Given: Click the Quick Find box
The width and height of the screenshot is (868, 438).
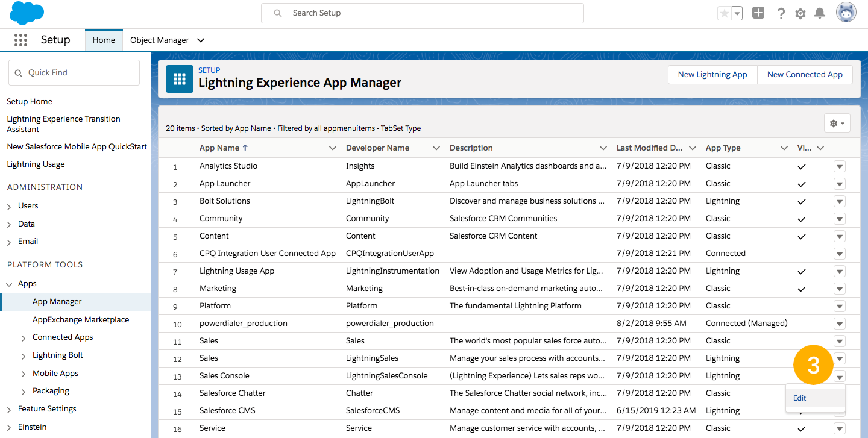Looking at the screenshot, I should [x=74, y=72].
